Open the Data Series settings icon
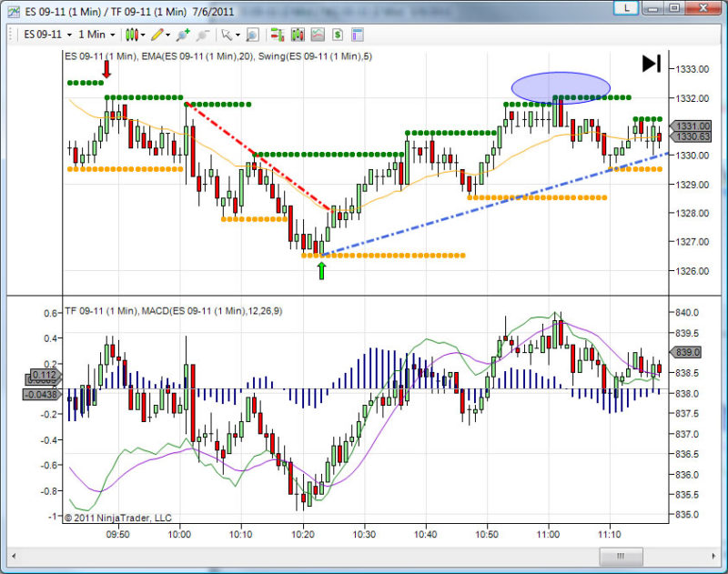The image size is (728, 574). [277, 35]
